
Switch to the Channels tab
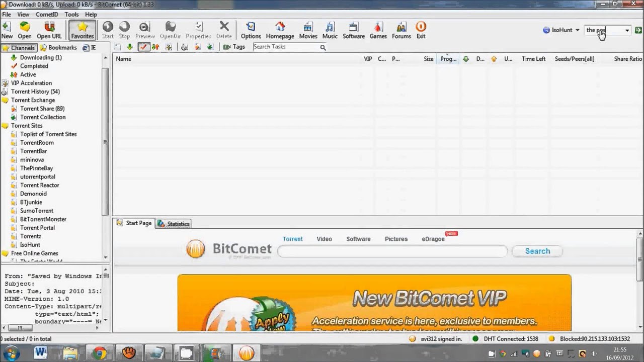coord(19,48)
